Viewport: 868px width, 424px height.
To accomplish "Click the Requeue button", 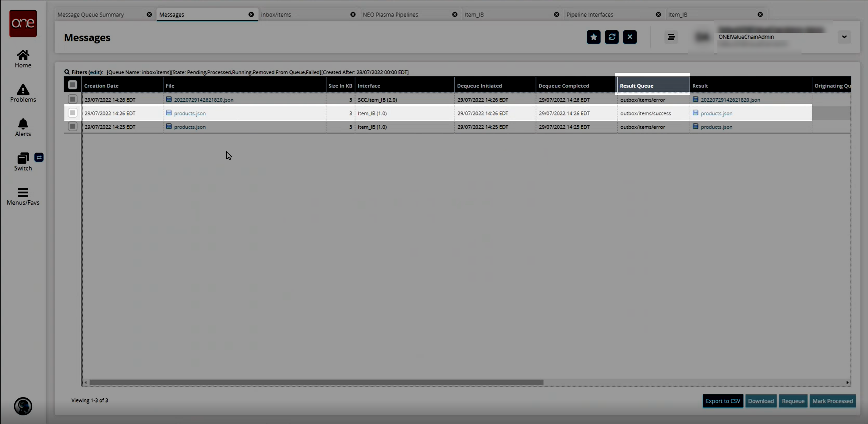I will [x=793, y=401].
